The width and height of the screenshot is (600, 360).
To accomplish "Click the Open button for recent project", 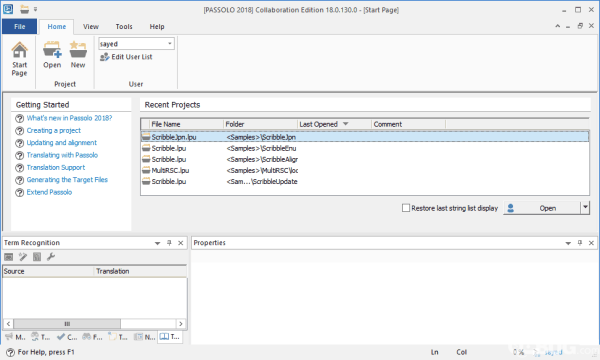I will pyautogui.click(x=542, y=208).
